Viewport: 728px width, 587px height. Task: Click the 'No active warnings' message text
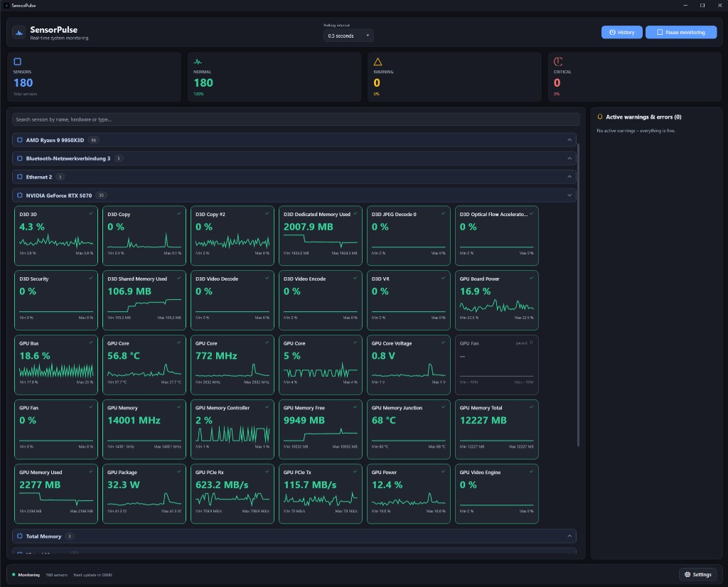(x=636, y=131)
